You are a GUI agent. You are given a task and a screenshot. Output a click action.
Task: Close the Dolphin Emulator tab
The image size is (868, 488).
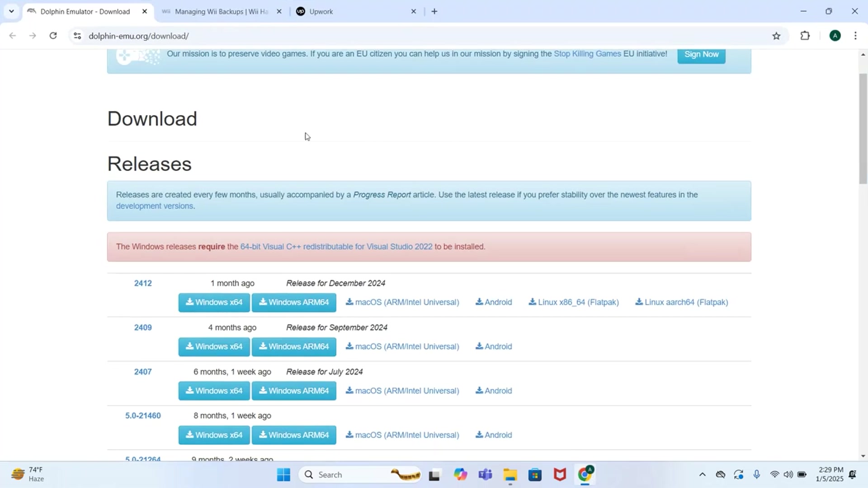[145, 11]
